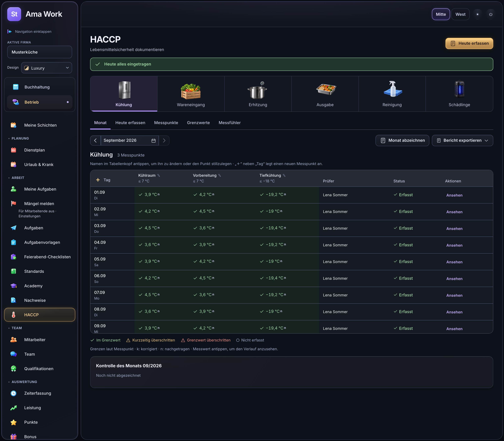The width and height of the screenshot is (504, 441).
Task: Click Tiefkühlung value −19,4 °C on 06.09
Action: (x=273, y=278)
